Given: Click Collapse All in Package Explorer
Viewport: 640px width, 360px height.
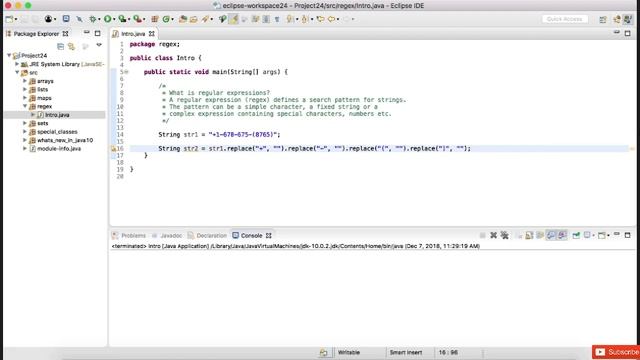Looking at the screenshot, I should click(x=60, y=46).
